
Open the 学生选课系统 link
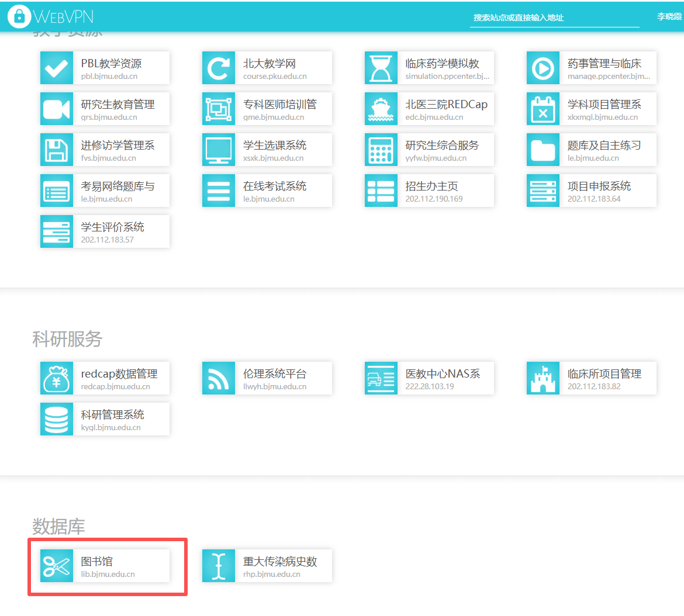click(274, 150)
